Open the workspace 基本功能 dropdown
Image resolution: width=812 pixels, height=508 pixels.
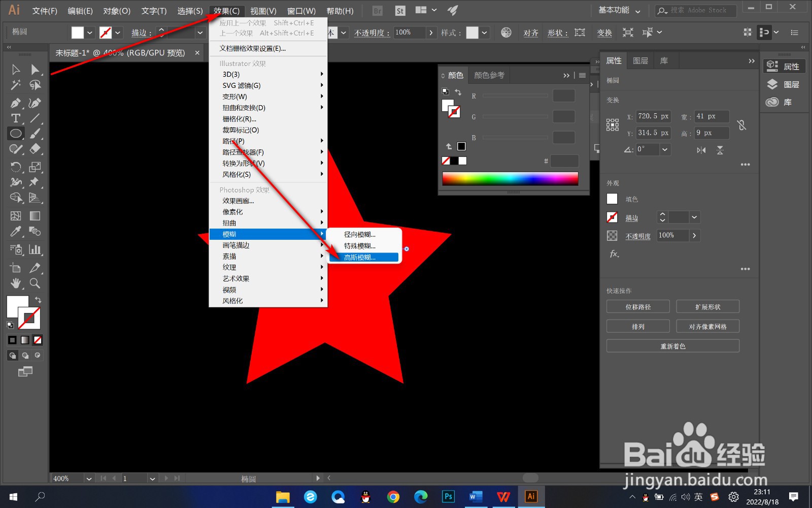tap(619, 10)
